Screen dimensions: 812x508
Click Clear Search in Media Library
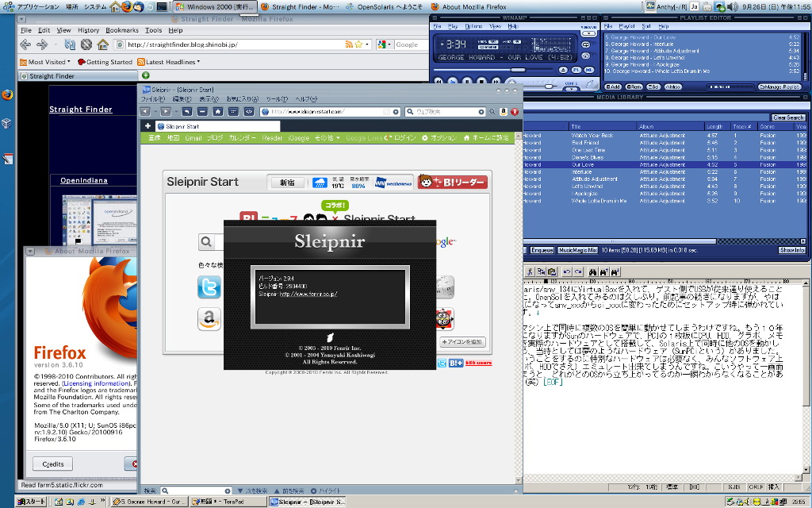click(x=788, y=117)
